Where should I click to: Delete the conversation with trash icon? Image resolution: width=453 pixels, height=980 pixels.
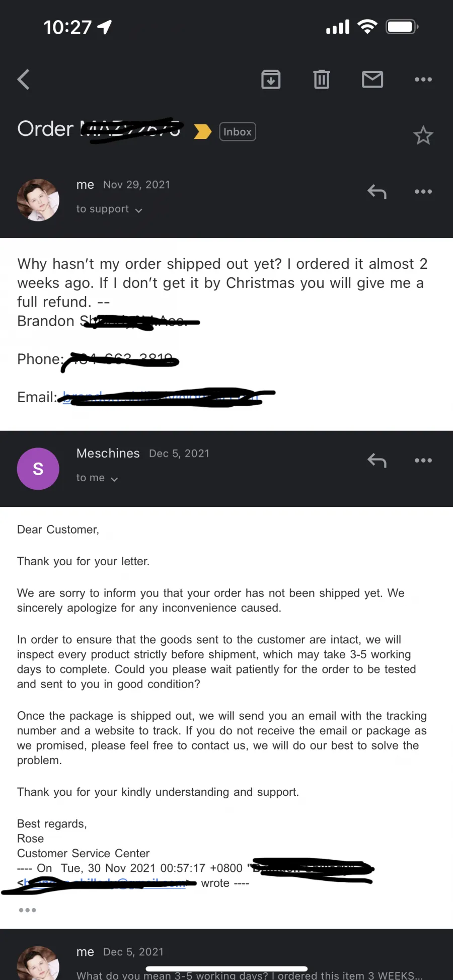(x=322, y=80)
